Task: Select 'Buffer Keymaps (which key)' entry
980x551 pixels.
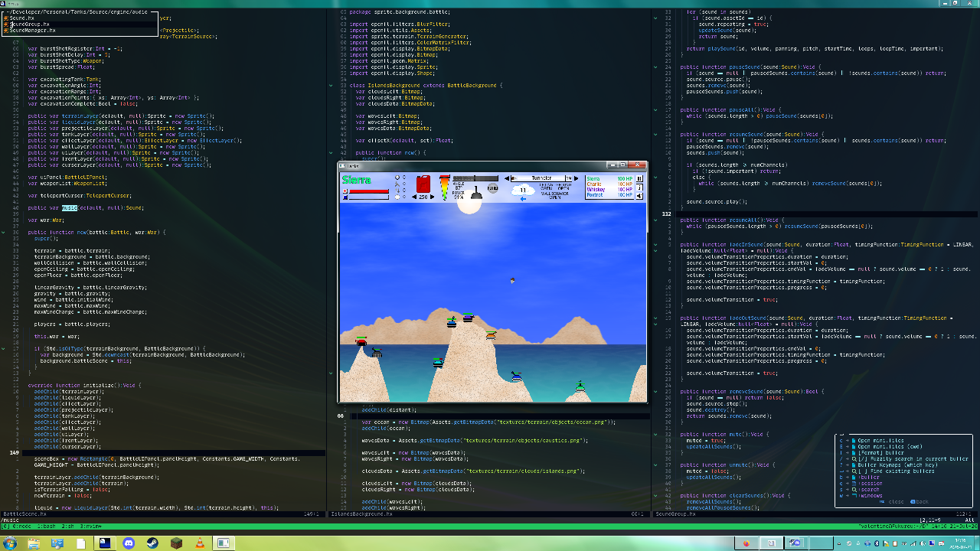Action: [x=897, y=465]
